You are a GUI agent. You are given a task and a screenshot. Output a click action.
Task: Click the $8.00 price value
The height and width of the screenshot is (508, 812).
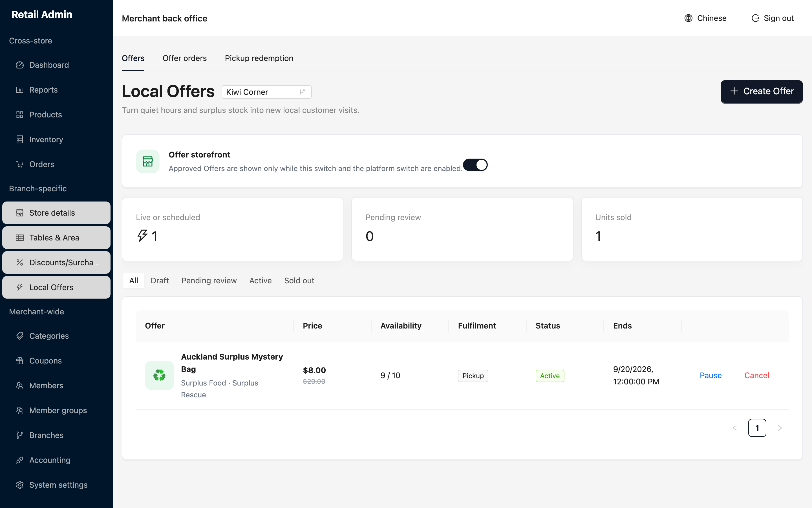(x=314, y=370)
